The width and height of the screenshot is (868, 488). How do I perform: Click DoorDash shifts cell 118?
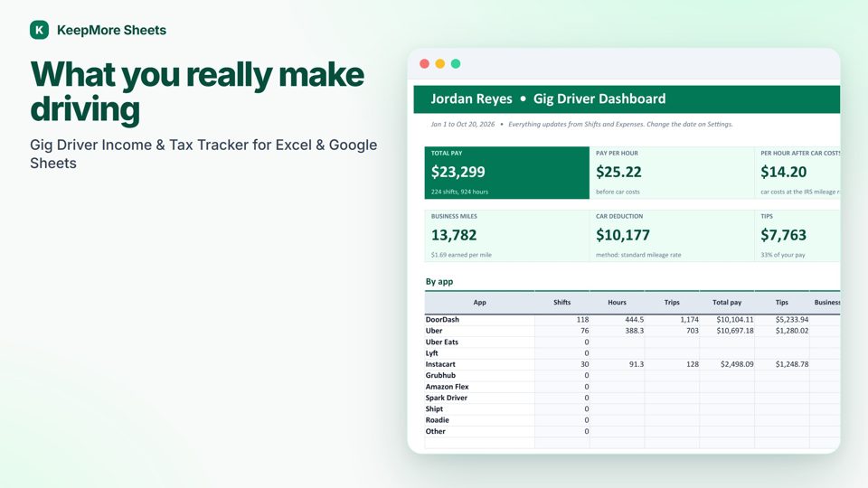[561, 319]
